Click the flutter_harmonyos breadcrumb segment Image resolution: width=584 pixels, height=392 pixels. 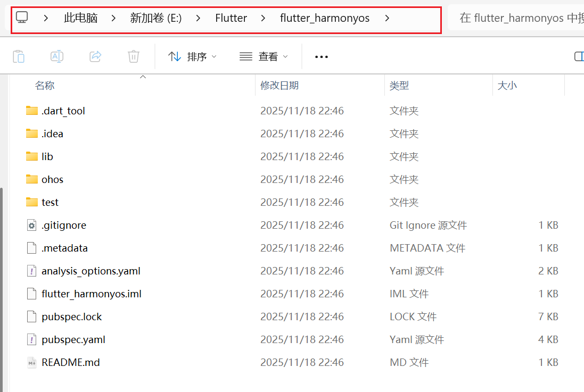[325, 18]
